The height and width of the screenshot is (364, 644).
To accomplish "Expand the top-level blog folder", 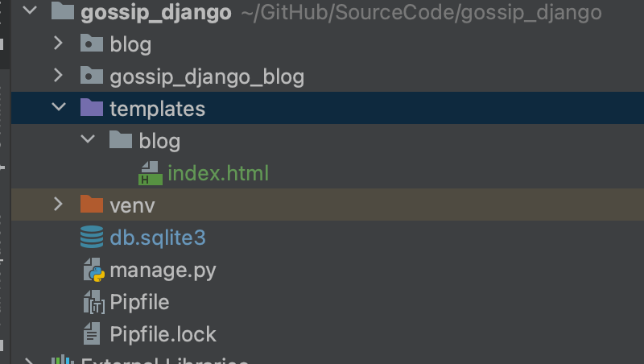I will (x=58, y=43).
